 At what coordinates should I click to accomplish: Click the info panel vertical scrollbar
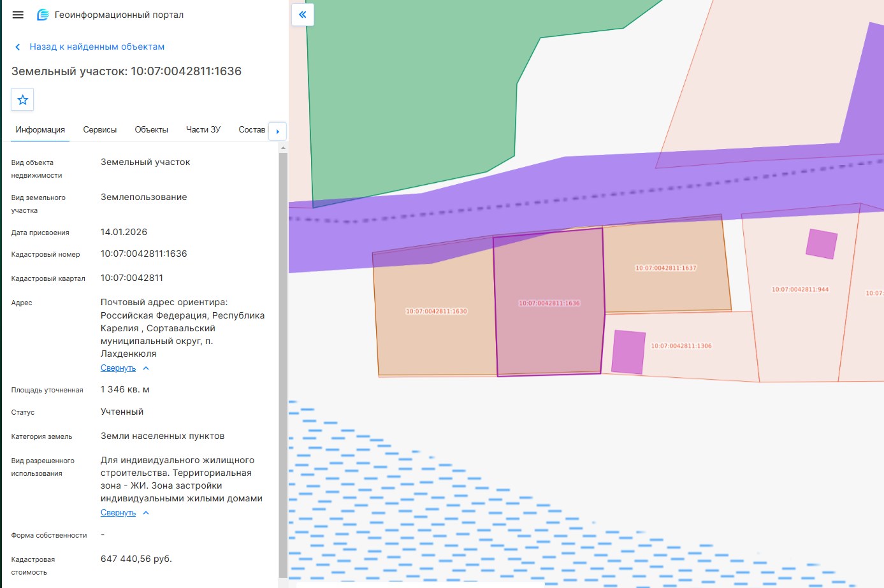click(283, 363)
